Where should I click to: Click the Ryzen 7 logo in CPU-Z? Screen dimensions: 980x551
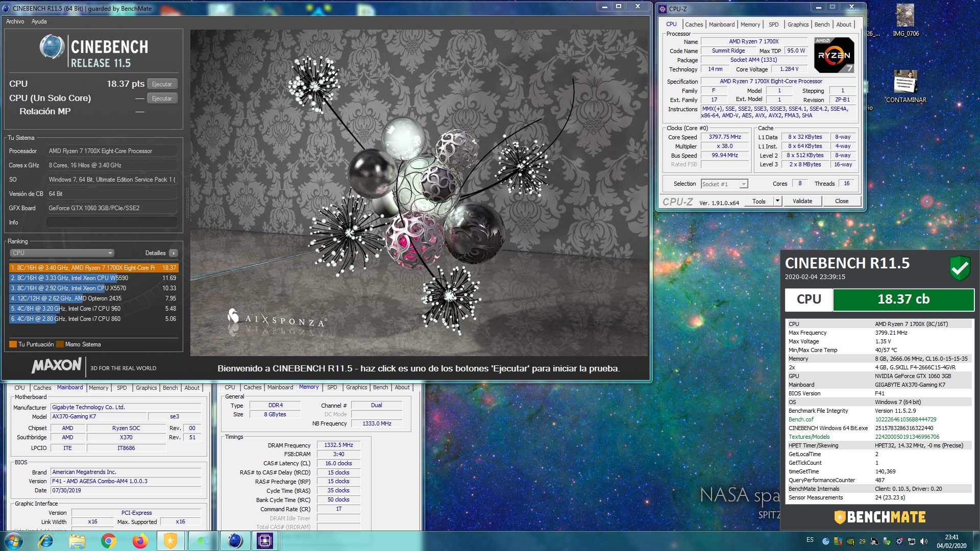[834, 55]
